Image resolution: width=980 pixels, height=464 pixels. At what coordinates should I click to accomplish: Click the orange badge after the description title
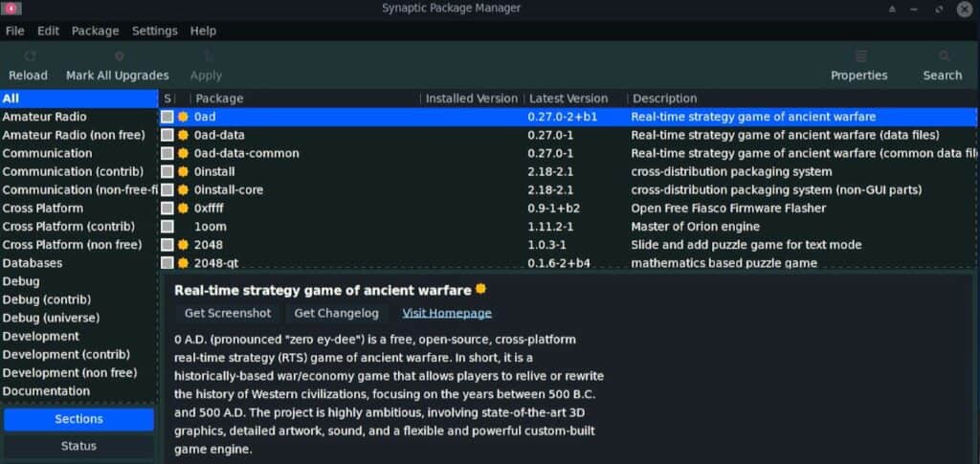coord(480,289)
